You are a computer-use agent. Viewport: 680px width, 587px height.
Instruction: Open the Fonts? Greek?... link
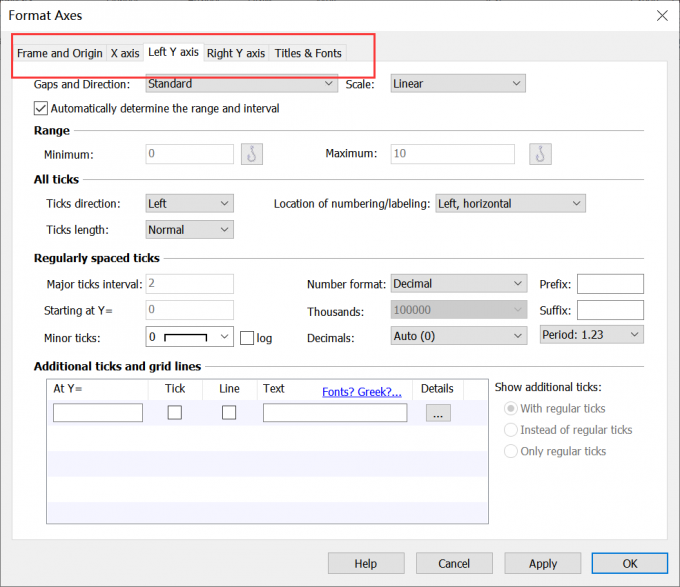[362, 391]
